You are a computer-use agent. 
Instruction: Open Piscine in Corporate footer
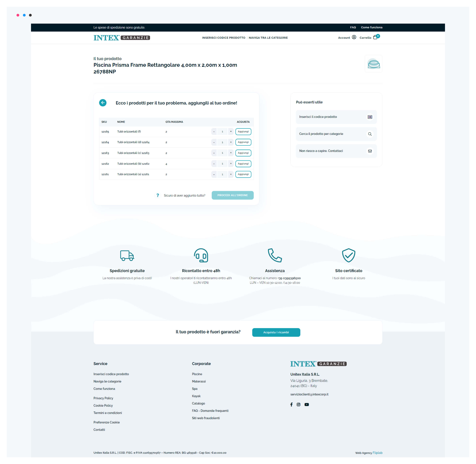click(197, 374)
